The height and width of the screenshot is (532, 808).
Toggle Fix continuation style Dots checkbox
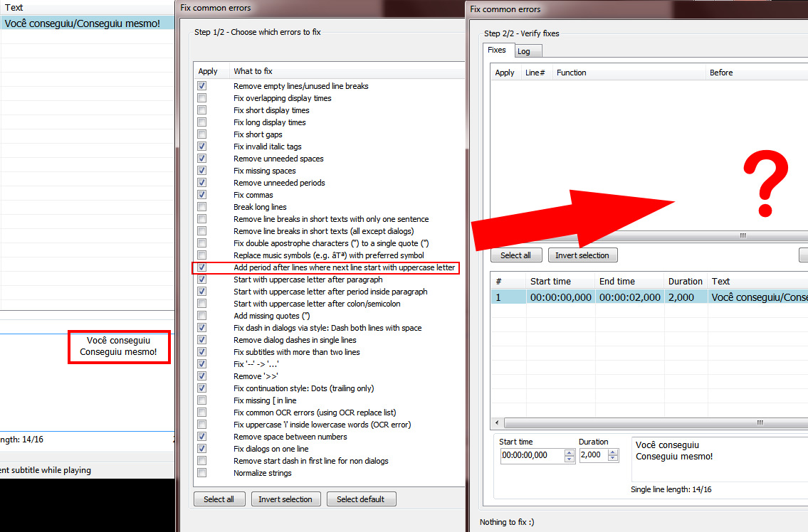[202, 388]
